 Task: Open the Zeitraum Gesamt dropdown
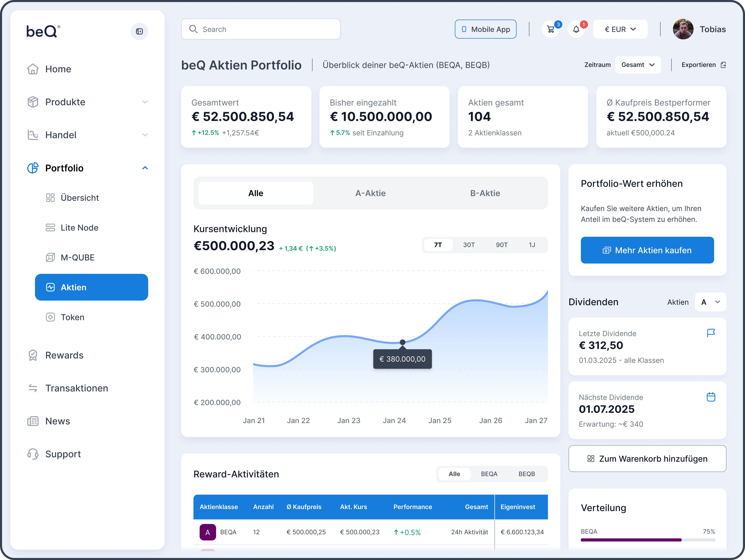[638, 65]
